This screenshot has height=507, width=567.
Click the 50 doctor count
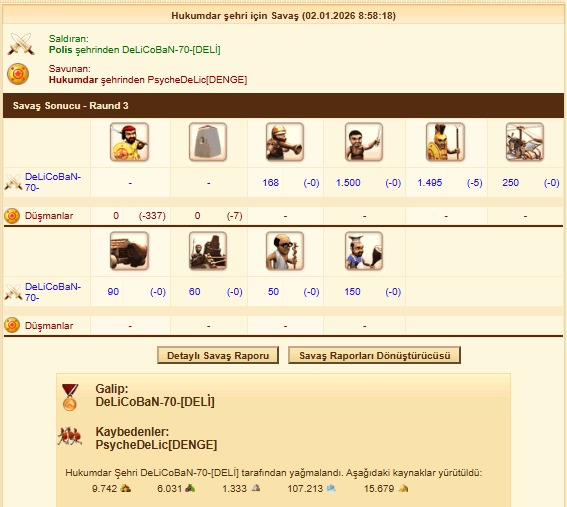pos(273,292)
